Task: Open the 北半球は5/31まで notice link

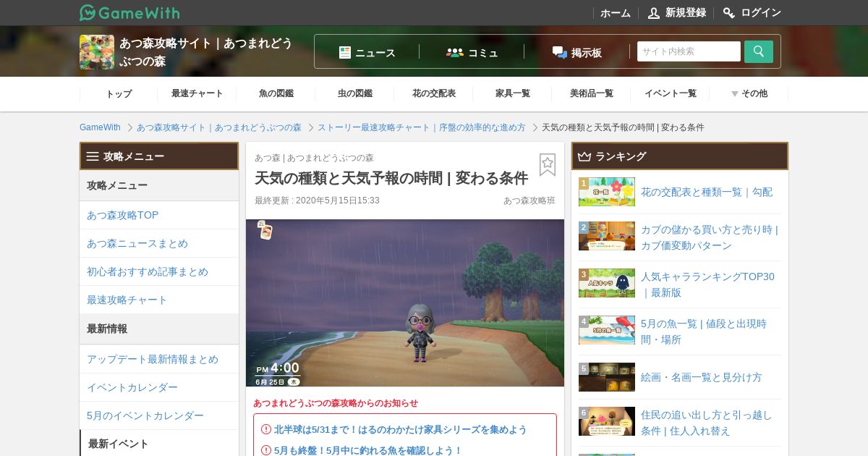Action: 401,429
